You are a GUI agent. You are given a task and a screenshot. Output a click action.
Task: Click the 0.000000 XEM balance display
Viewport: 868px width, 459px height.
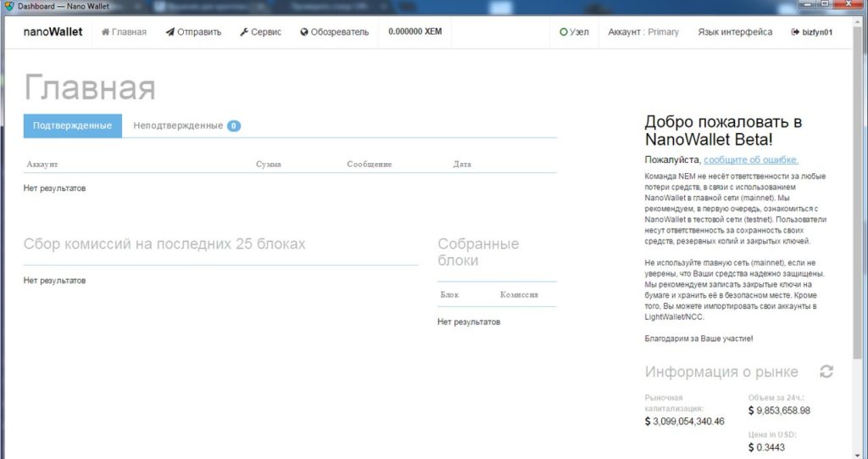coord(415,32)
